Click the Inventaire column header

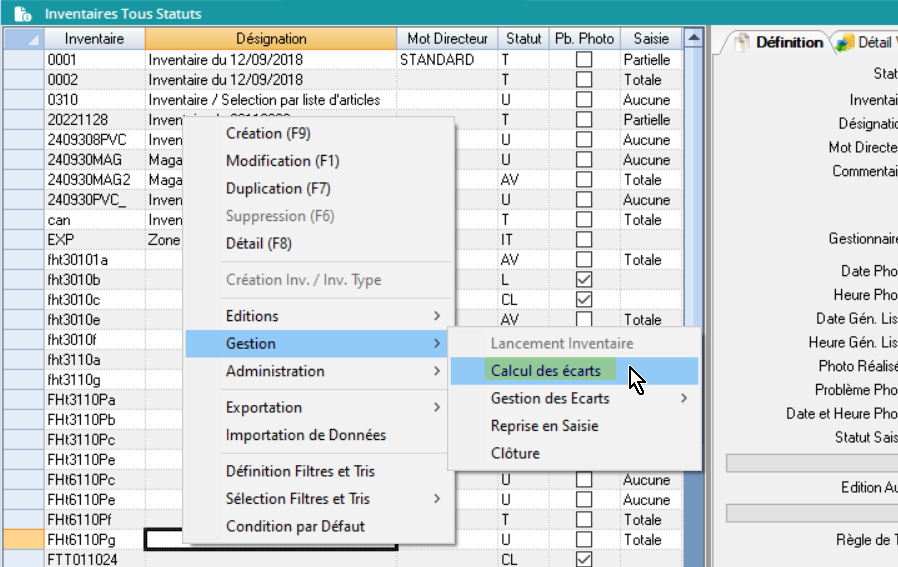coord(94,39)
